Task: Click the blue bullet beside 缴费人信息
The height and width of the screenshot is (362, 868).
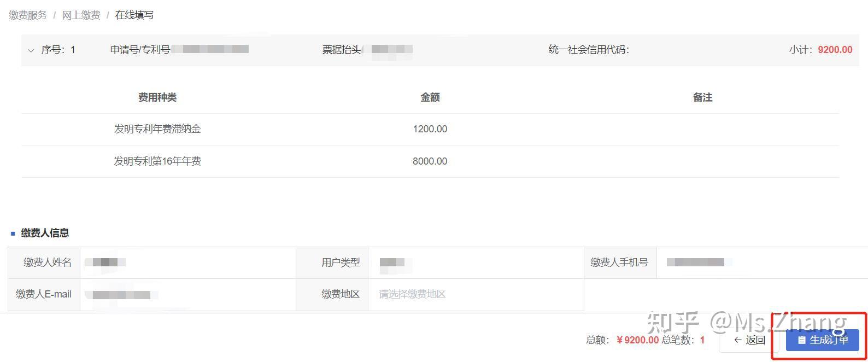Action: [13, 233]
